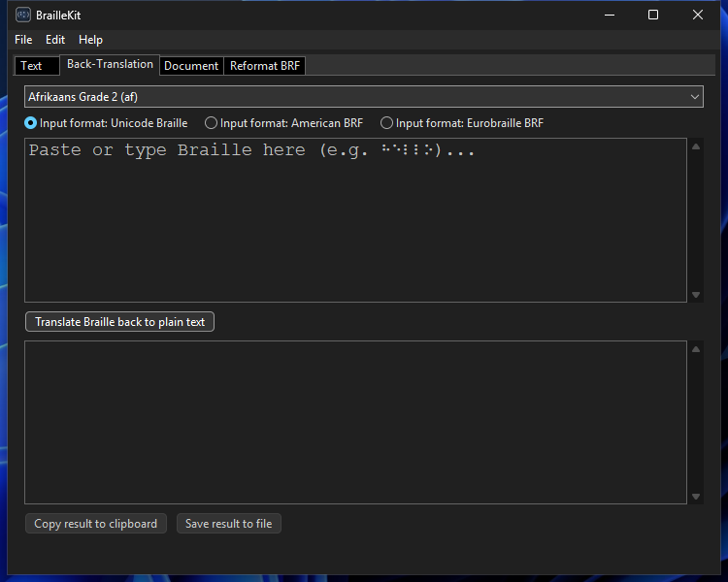728x582 pixels.
Task: Expand the Afrikaans Grade 2 (af) language dropdown
Action: (x=364, y=97)
